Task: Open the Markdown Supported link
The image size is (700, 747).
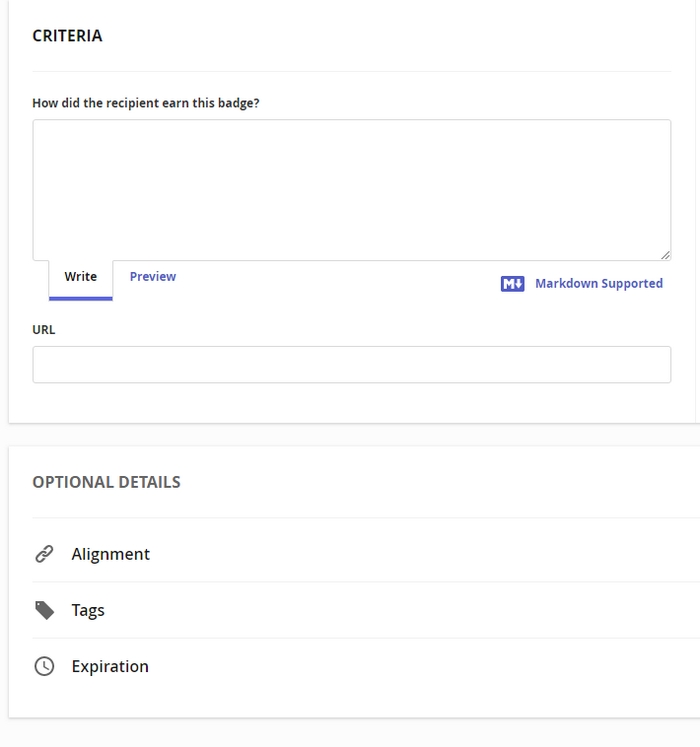Action: click(598, 284)
